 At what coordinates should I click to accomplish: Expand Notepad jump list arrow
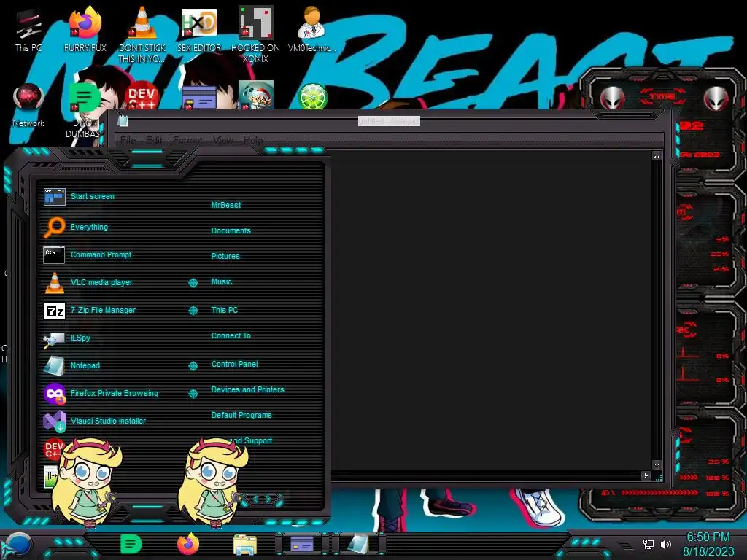(x=193, y=366)
